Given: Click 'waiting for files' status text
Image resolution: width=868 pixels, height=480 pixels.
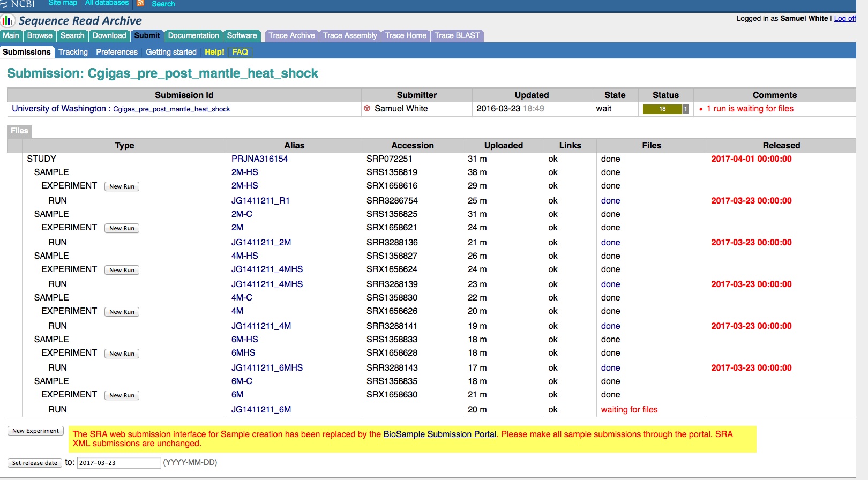Looking at the screenshot, I should pos(629,410).
